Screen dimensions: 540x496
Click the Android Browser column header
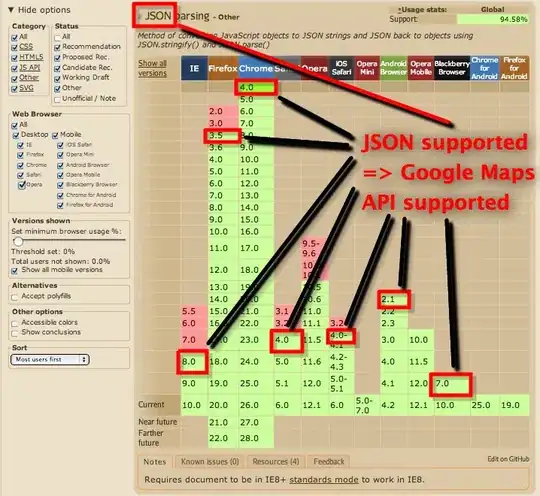pyautogui.click(x=394, y=68)
